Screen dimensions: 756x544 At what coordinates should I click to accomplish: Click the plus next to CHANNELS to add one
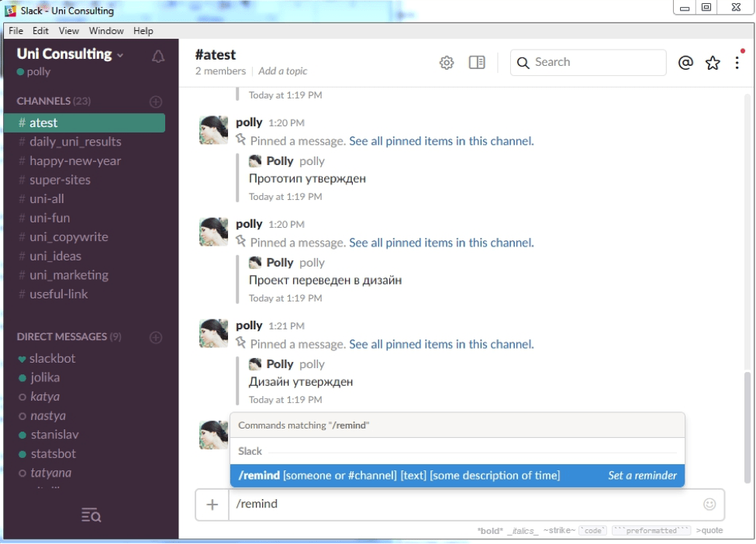(155, 101)
